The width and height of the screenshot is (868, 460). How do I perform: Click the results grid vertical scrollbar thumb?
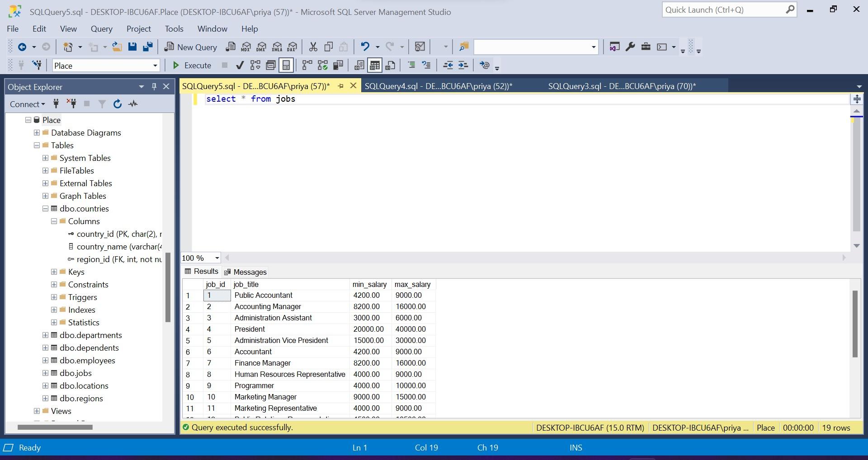(x=854, y=324)
